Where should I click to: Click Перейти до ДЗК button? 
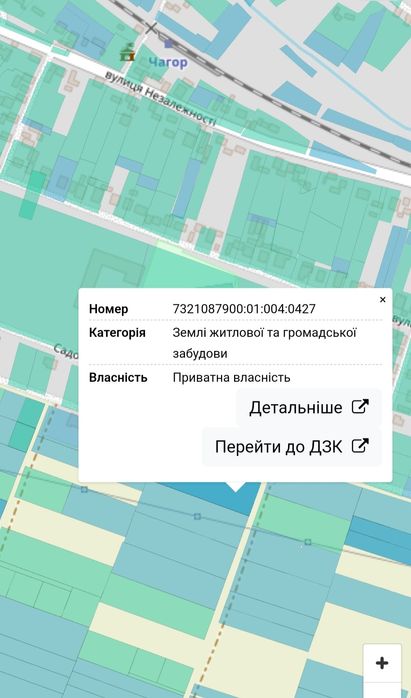point(292,446)
